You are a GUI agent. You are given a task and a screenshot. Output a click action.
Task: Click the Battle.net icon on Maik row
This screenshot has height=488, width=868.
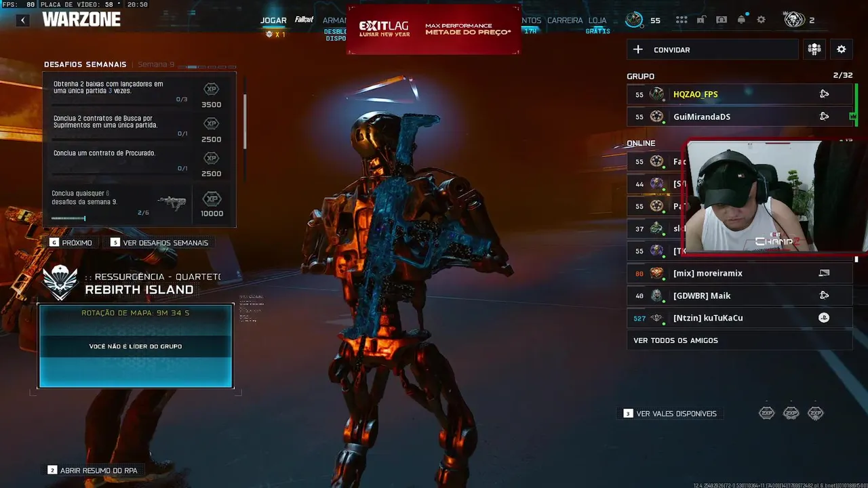824,296
